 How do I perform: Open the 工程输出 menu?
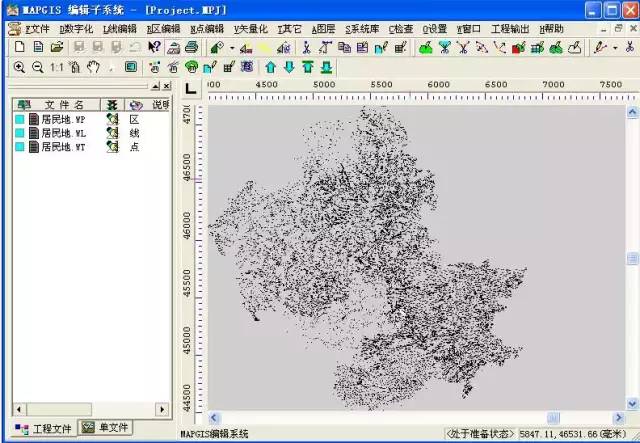click(510, 29)
